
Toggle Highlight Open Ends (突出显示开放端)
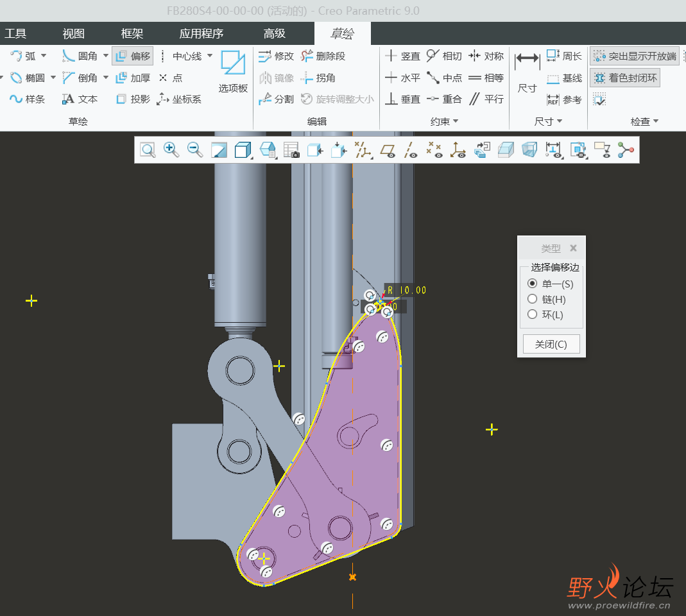[635, 56]
